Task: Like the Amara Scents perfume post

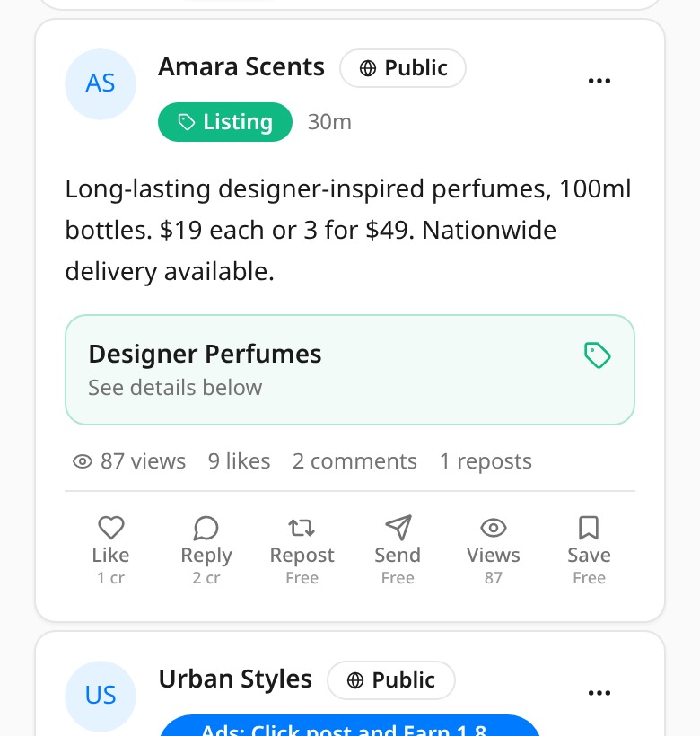Action: click(110, 550)
